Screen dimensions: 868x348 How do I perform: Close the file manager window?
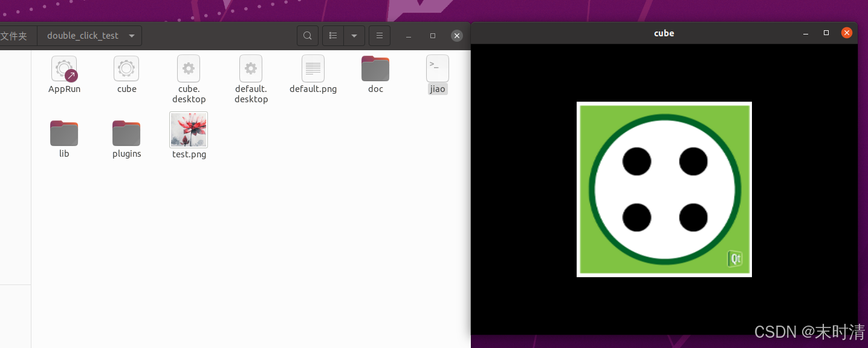pyautogui.click(x=457, y=36)
